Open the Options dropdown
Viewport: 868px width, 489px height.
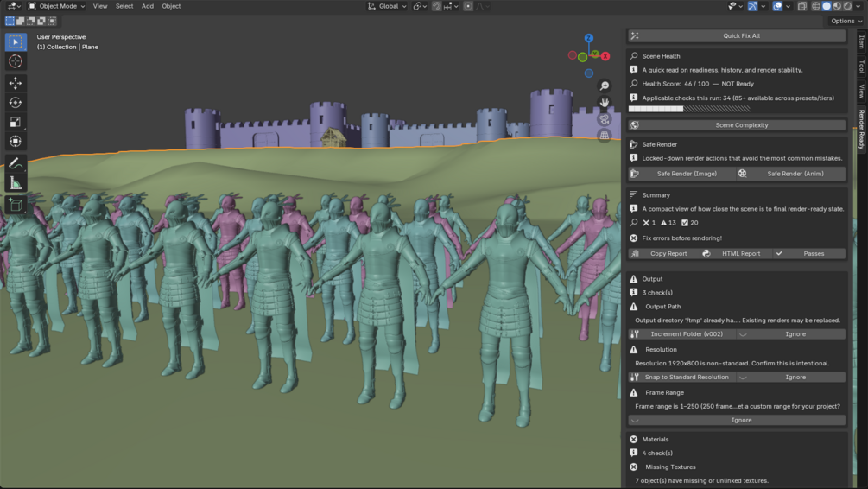tap(847, 21)
